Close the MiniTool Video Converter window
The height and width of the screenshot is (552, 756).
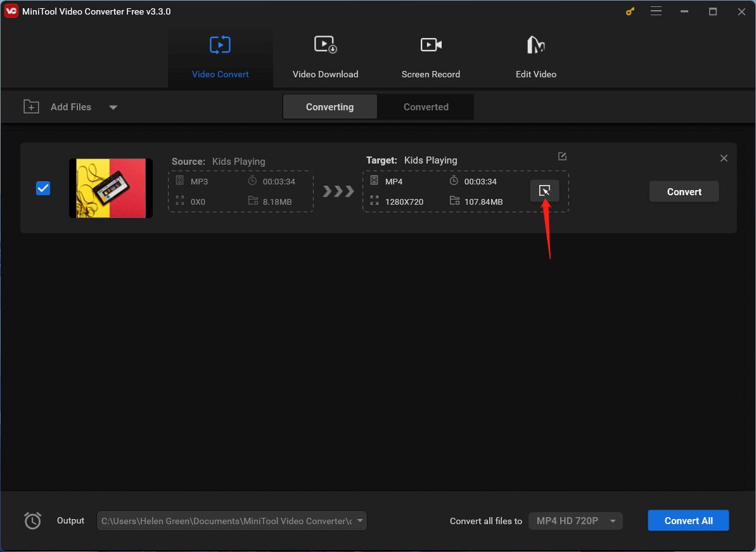[x=741, y=11]
